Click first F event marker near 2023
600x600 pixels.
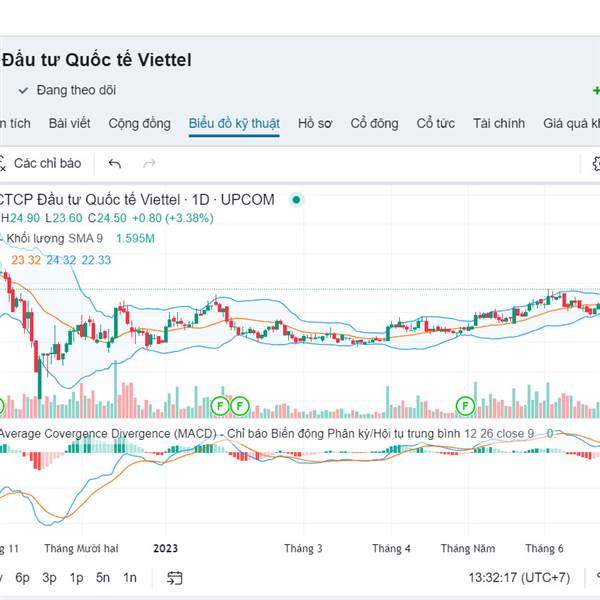pyautogui.click(x=220, y=406)
